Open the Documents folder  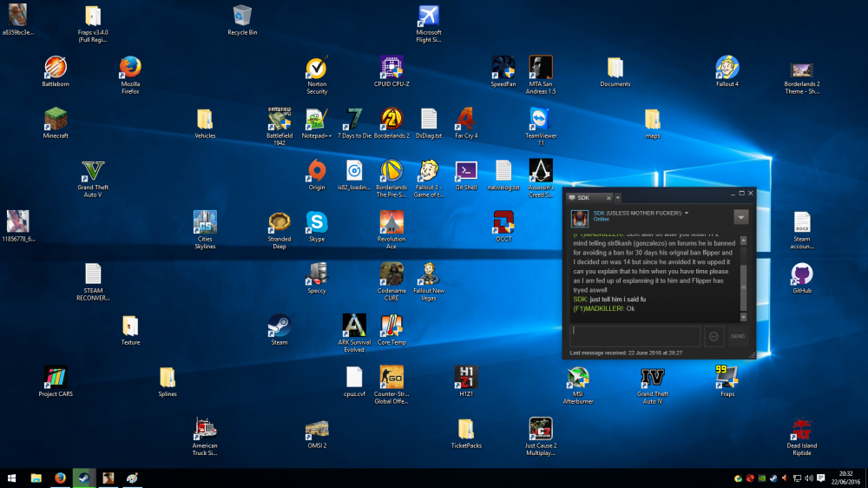click(x=615, y=71)
